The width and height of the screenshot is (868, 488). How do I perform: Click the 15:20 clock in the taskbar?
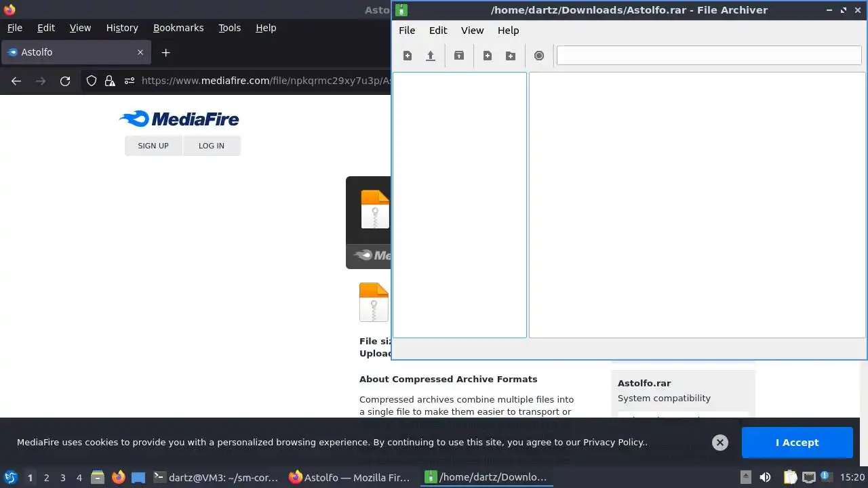(x=852, y=478)
